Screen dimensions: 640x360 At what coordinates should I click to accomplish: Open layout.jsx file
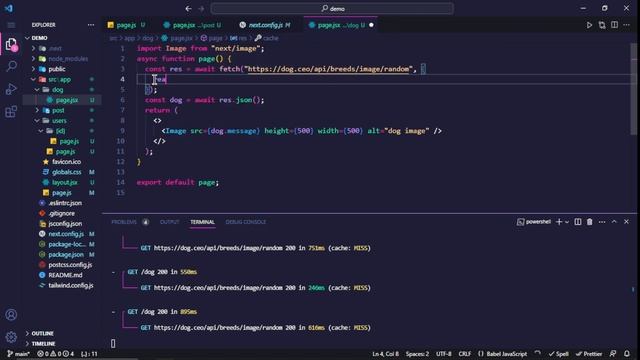(x=64, y=182)
